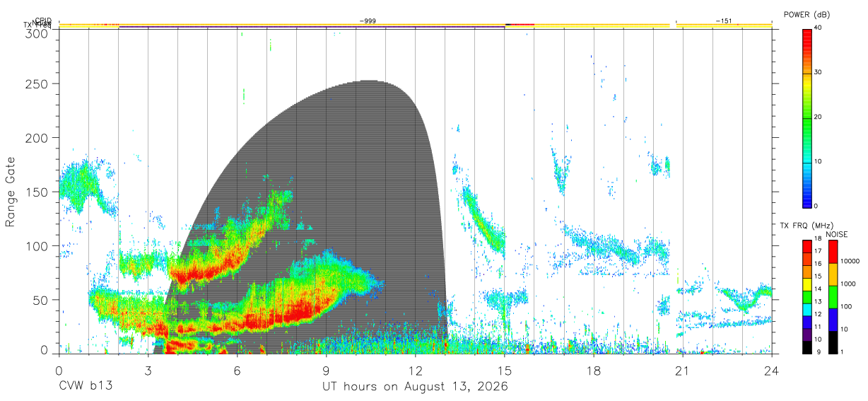Screen dimensions: 868x401
Task: Select the purple 10-11 MHz TX FRQ swatch
Action: (x=807, y=335)
